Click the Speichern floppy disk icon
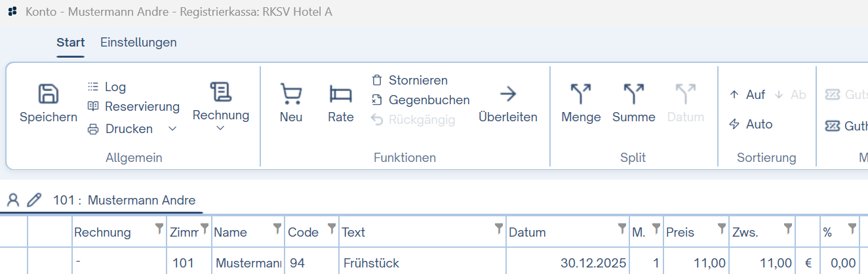Screen dimensions: 868x274 click(49, 94)
